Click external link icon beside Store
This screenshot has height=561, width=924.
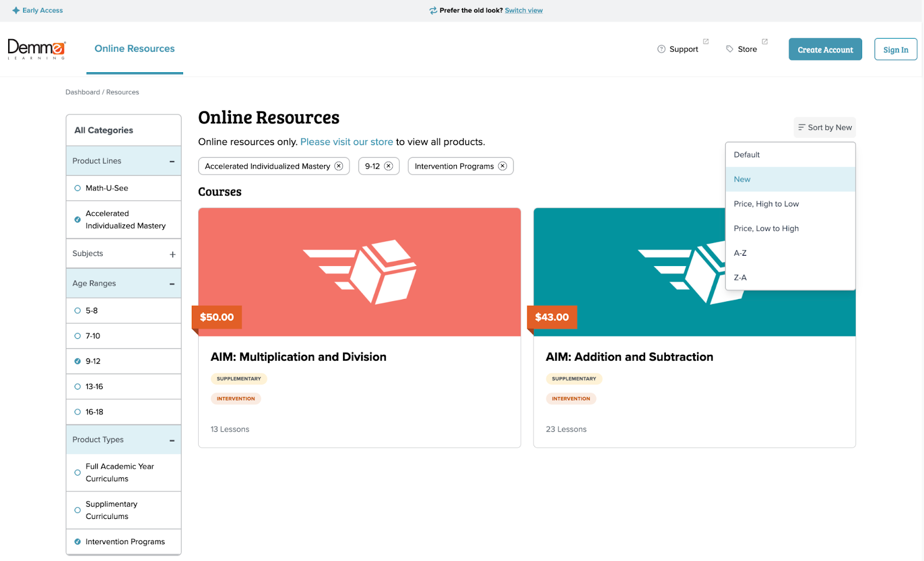point(765,42)
